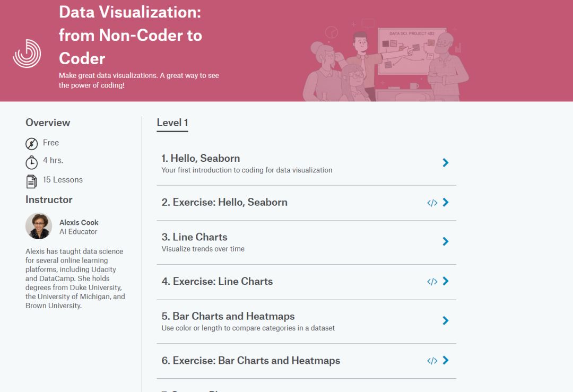The height and width of the screenshot is (392, 573).
Task: Select the Level 1 tab heading
Action: click(x=172, y=123)
